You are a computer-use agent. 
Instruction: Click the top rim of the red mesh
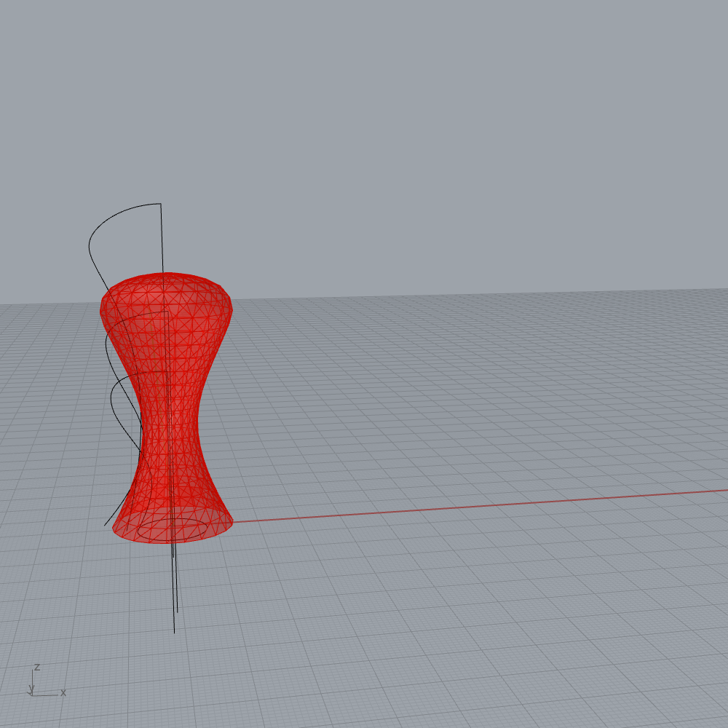(x=167, y=274)
